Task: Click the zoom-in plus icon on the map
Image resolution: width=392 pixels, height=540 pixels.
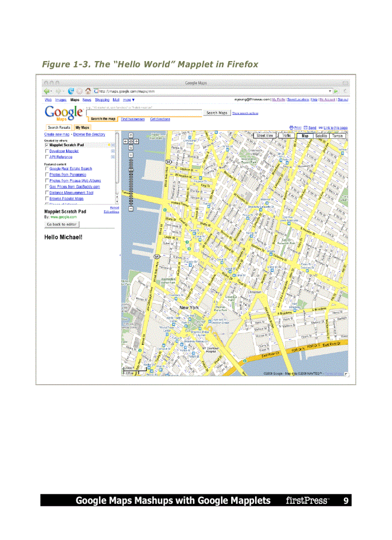Action: (131, 155)
